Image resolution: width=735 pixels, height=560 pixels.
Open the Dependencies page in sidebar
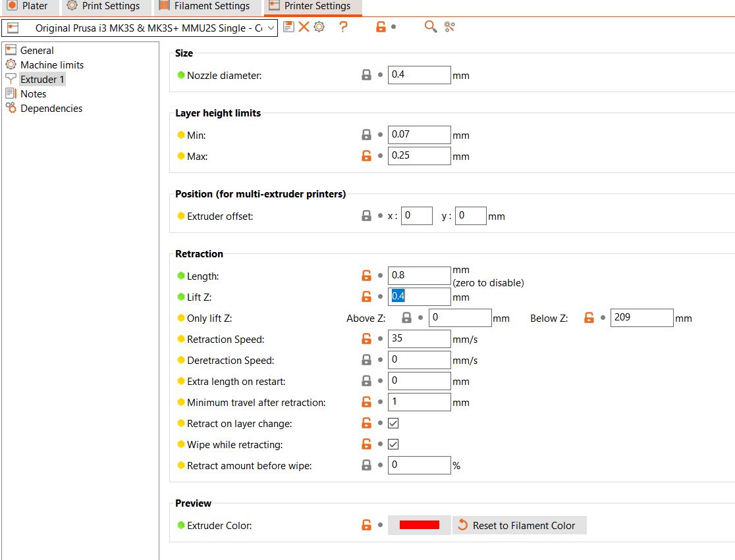(51, 108)
